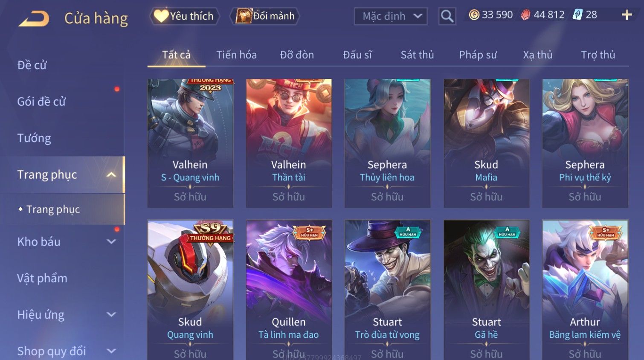
Task: Switch to the Pháp sư tab
Action: [478, 55]
